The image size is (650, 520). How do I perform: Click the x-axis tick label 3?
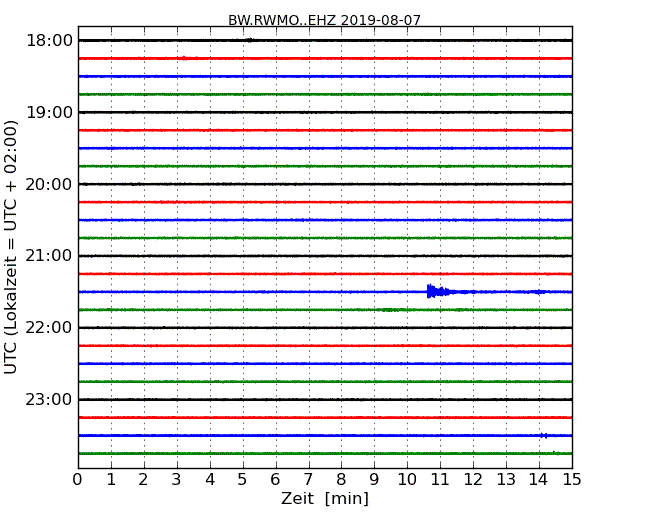pos(177,480)
